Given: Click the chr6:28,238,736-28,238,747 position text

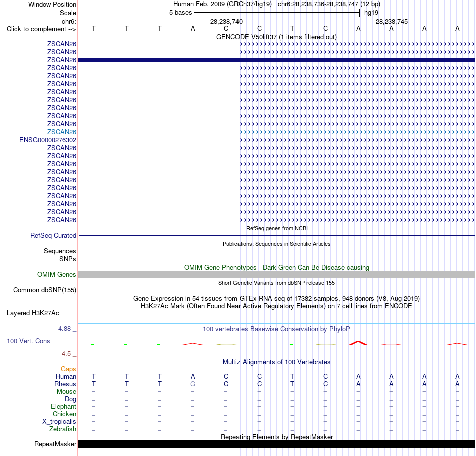Looking at the screenshot, I should [x=329, y=4].
